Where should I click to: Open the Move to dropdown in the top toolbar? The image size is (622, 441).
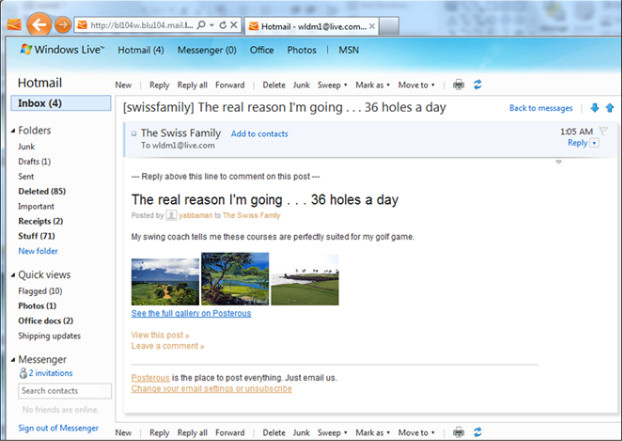click(x=416, y=85)
